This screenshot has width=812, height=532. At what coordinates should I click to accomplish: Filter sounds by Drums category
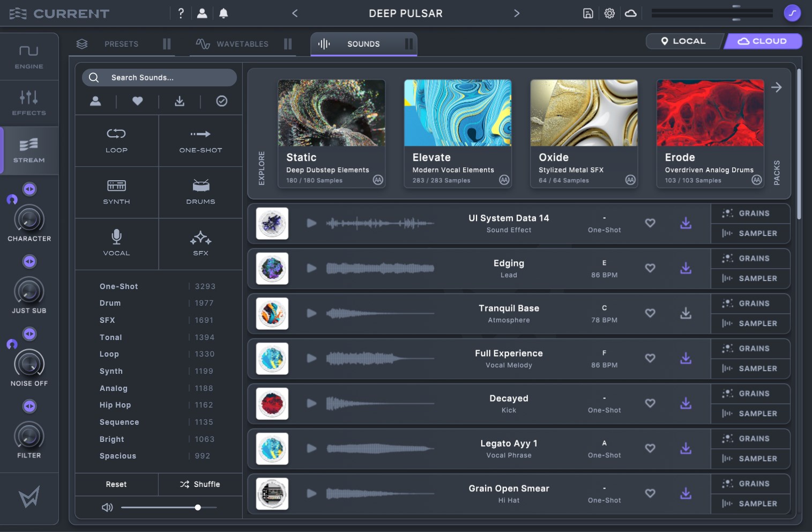pos(200,192)
